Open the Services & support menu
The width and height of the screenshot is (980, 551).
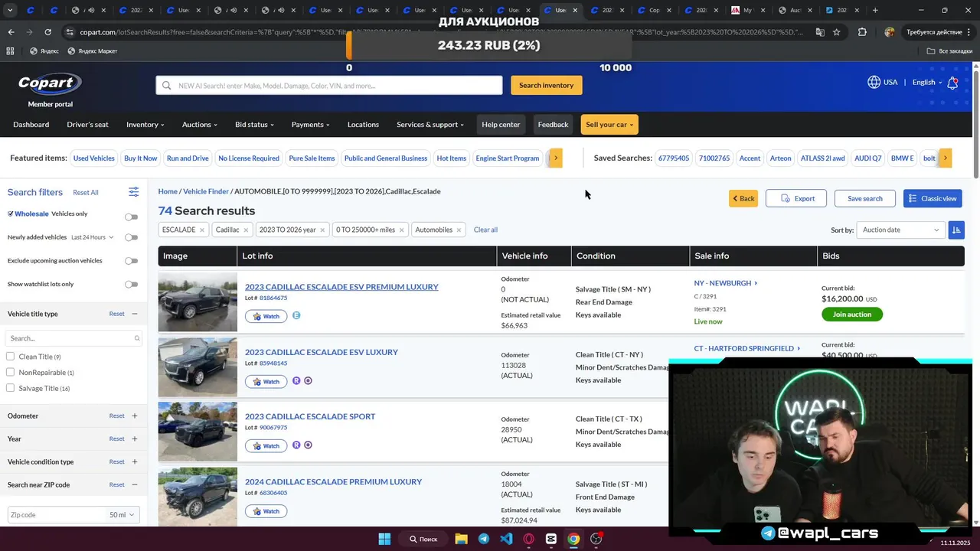coord(430,124)
